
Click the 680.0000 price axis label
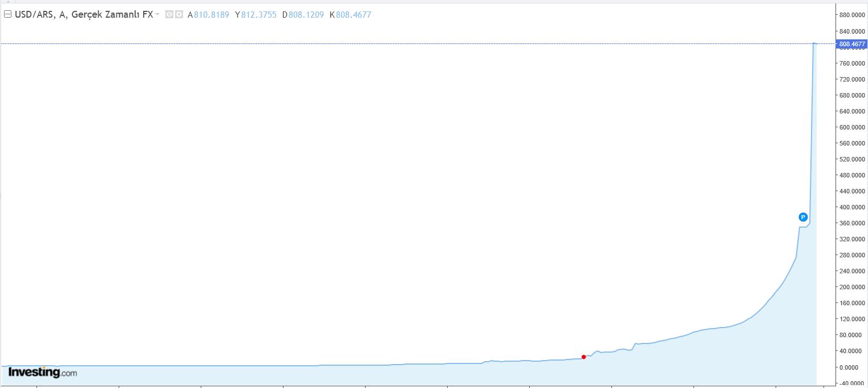pyautogui.click(x=852, y=95)
